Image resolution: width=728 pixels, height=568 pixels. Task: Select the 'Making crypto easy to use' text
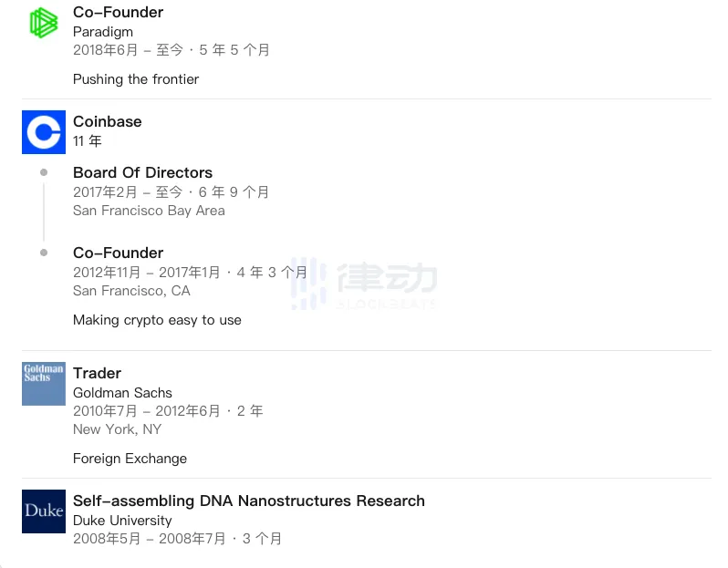pos(157,320)
